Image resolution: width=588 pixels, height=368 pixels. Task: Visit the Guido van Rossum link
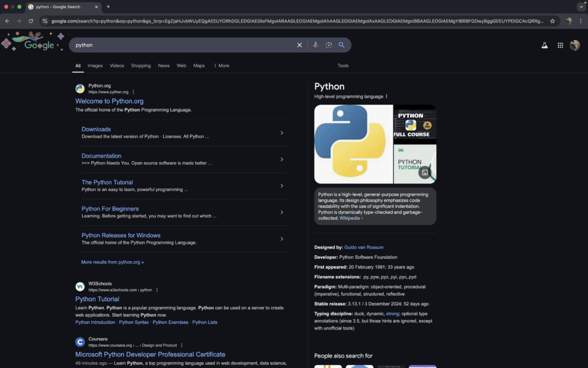[364, 247]
